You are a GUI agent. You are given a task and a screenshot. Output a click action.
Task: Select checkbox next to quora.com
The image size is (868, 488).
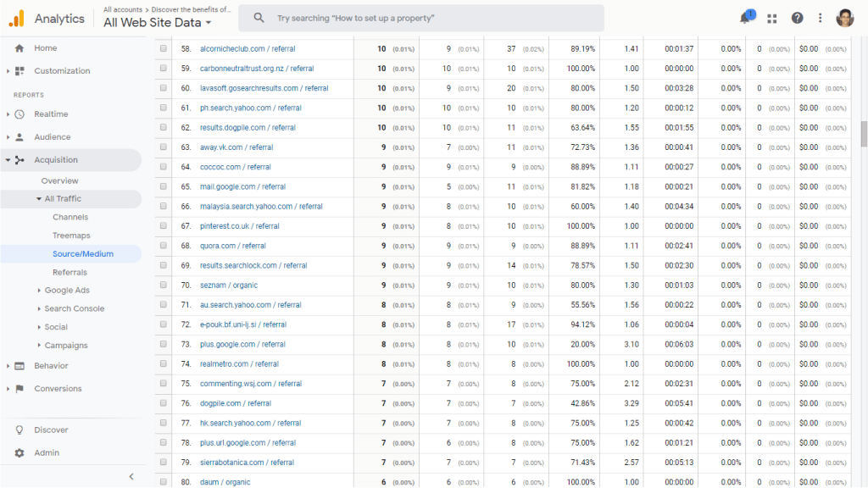pos(164,246)
